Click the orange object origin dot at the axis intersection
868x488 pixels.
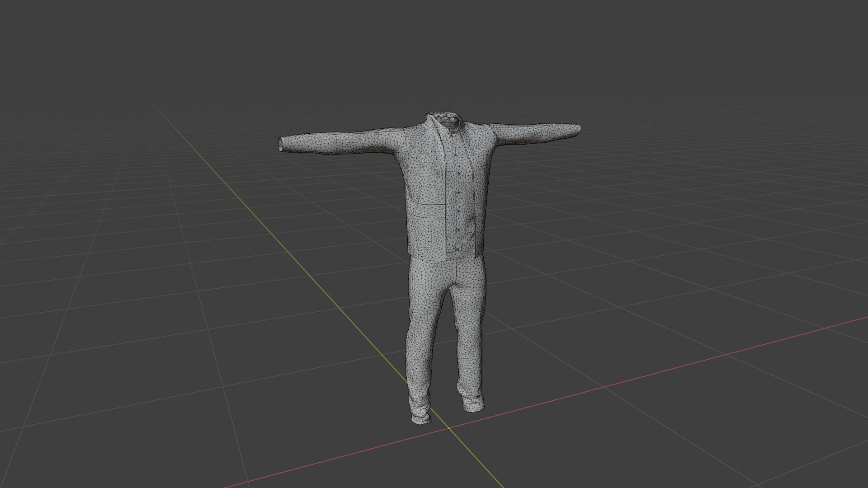tap(449, 428)
